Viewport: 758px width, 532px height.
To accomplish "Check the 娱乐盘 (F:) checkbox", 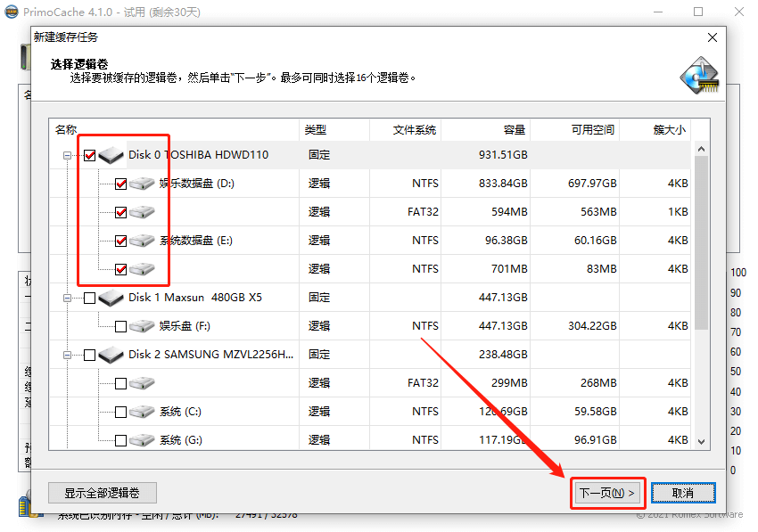I will (119, 325).
